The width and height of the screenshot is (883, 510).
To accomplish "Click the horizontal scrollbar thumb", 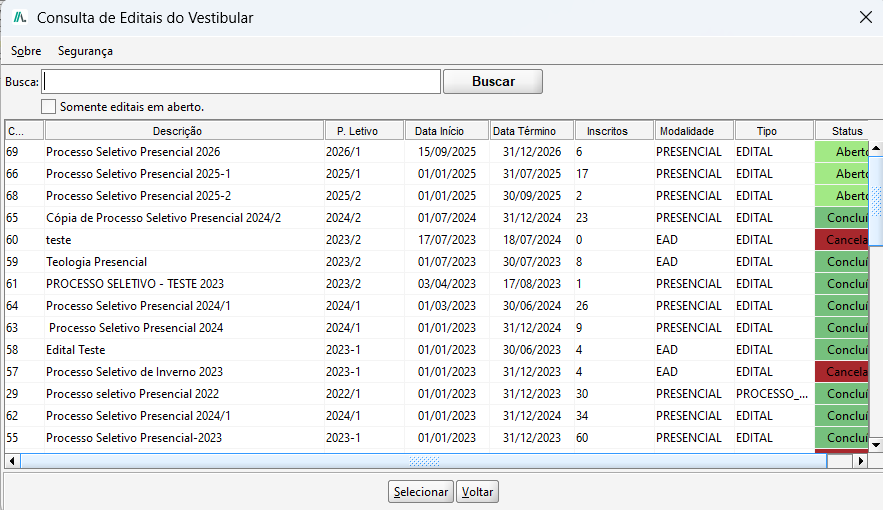I will (423, 461).
